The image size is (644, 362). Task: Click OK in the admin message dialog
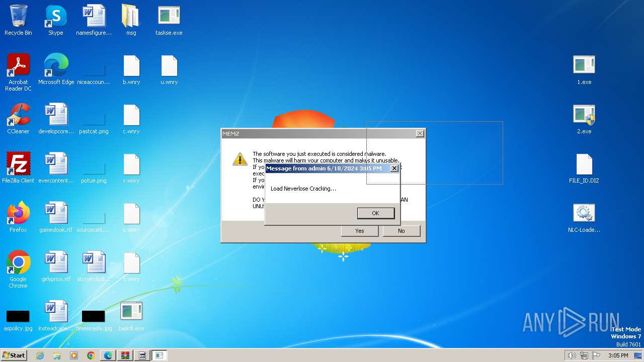point(375,213)
